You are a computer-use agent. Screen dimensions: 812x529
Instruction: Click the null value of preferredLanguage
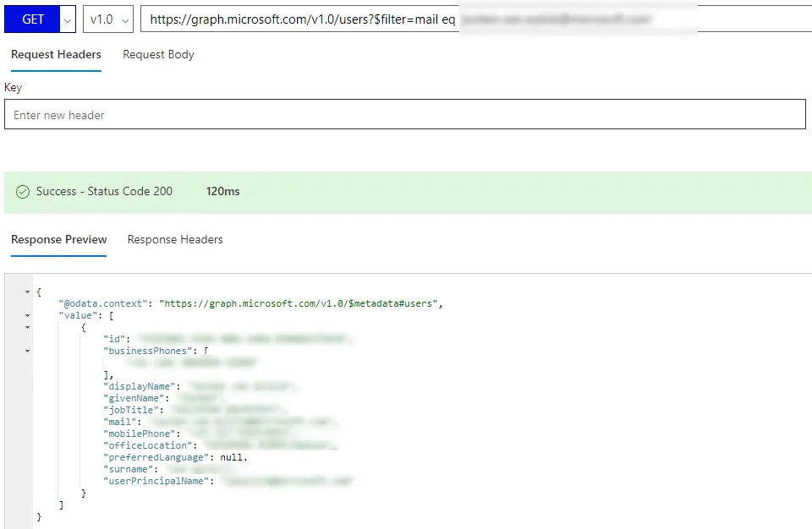point(231,457)
